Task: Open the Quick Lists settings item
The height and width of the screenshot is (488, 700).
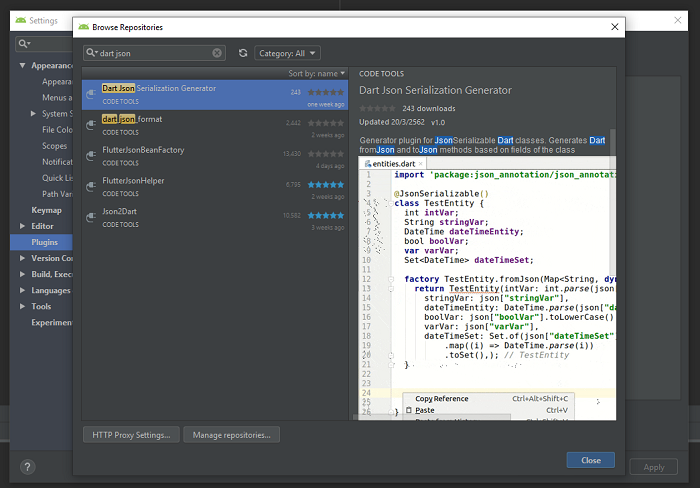Action: [x=57, y=178]
